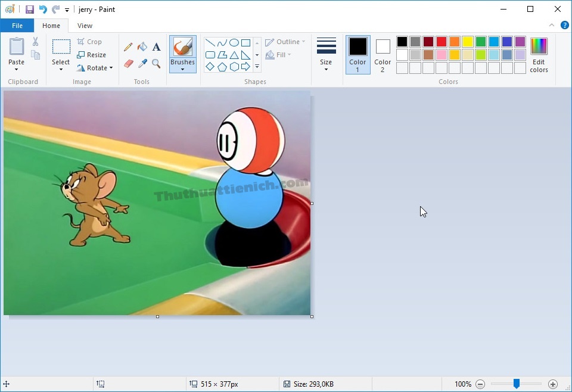The image size is (572, 392).
Task: Select the Magnifier tool
Action: tap(156, 63)
